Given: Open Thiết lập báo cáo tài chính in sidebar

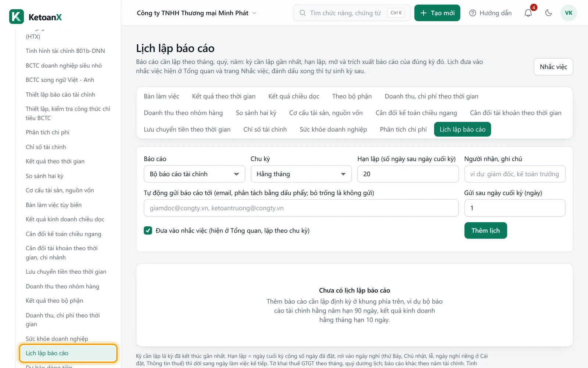Looking at the screenshot, I should (60, 95).
